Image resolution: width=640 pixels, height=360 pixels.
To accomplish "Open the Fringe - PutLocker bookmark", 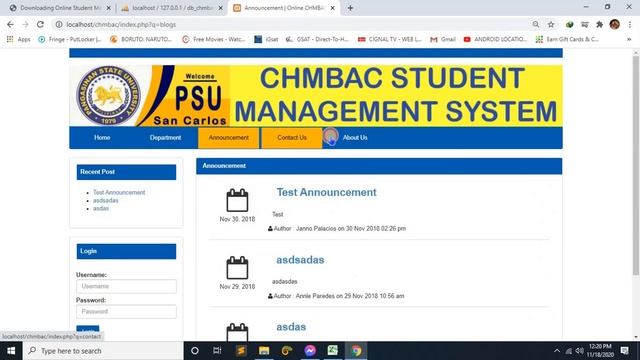I will pyautogui.click(x=70, y=39).
